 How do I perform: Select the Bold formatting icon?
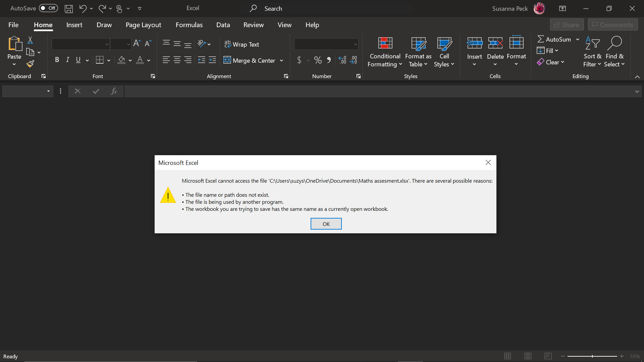[x=57, y=60]
